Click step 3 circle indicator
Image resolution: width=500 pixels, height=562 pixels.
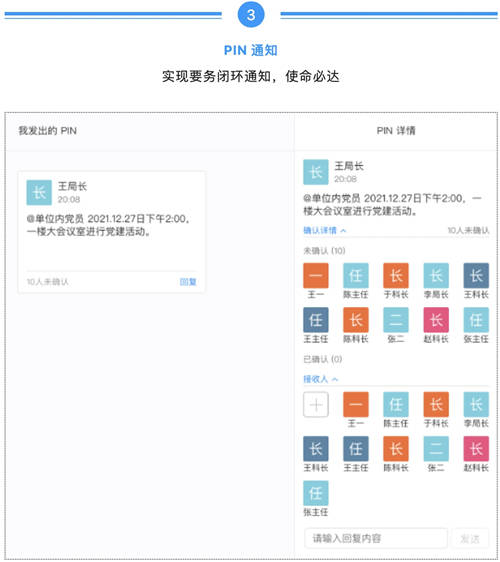tap(251, 14)
